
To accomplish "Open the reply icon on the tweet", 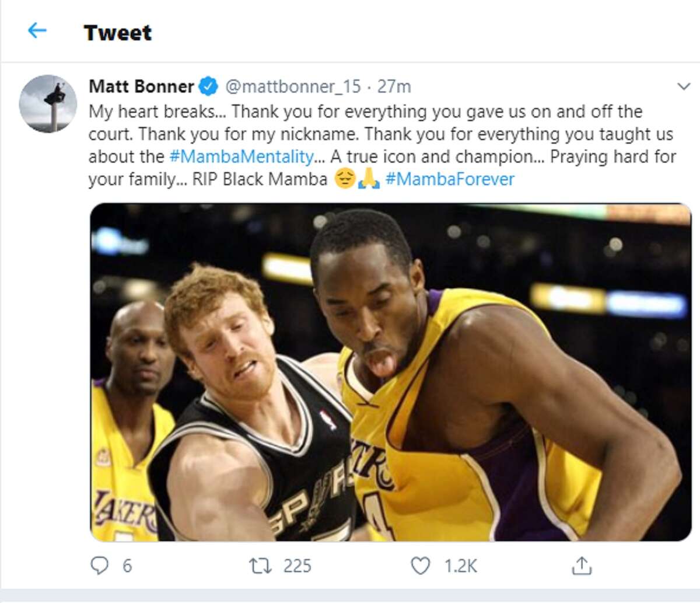I will [x=100, y=565].
